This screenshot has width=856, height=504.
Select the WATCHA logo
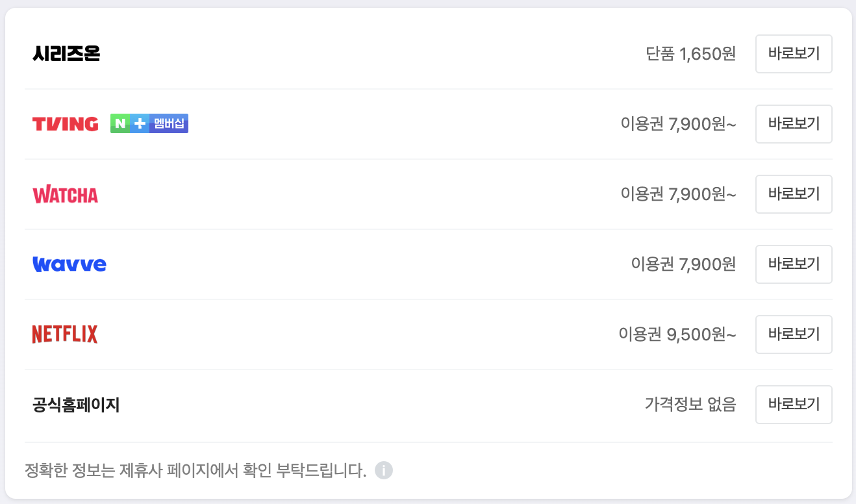point(65,194)
